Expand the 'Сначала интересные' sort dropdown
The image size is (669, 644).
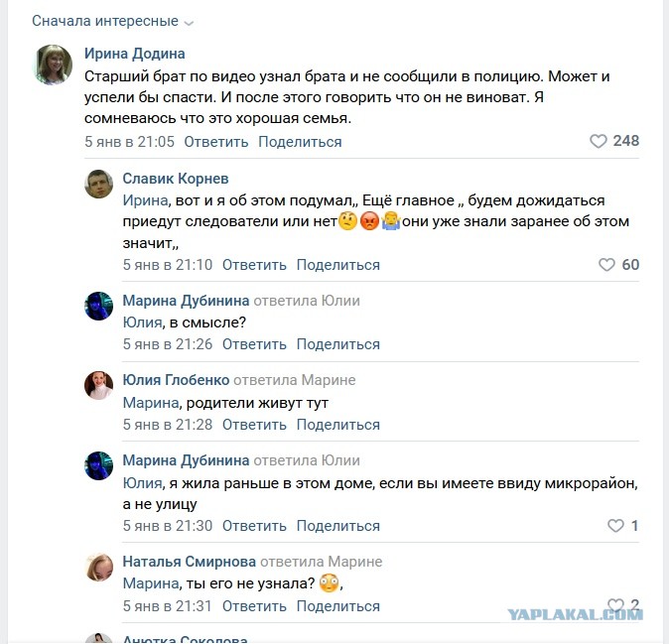[113, 21]
